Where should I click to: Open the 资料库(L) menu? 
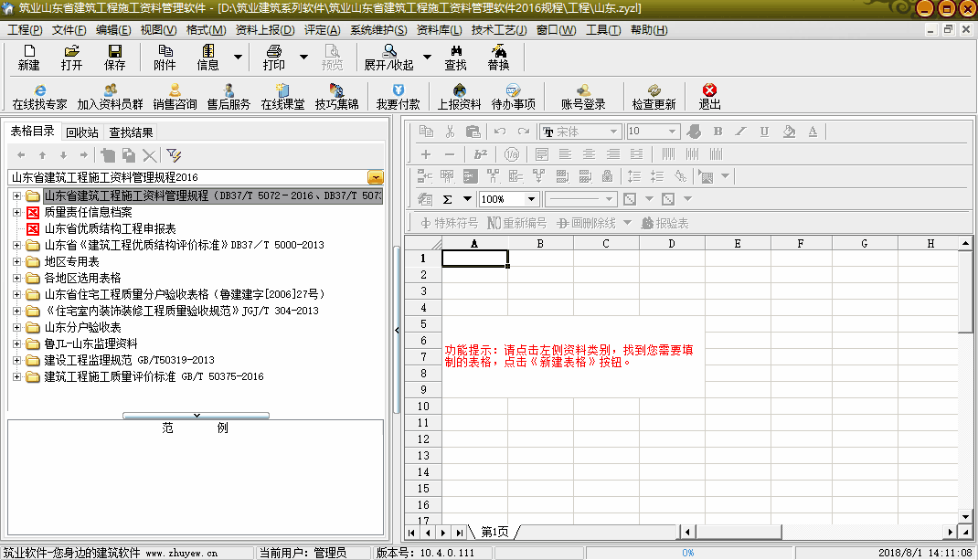[x=439, y=30]
